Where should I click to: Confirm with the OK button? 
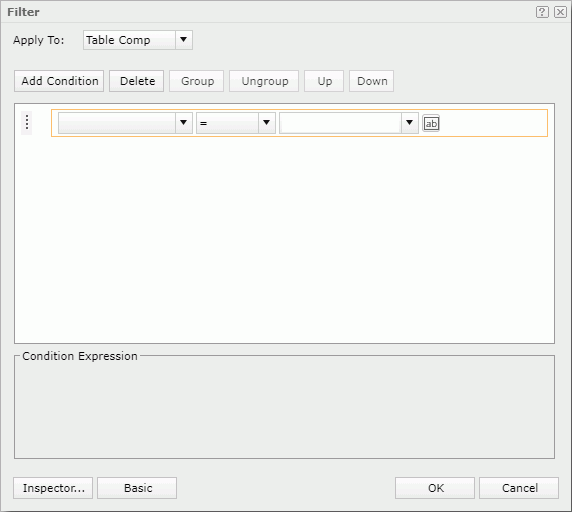pyautogui.click(x=435, y=488)
